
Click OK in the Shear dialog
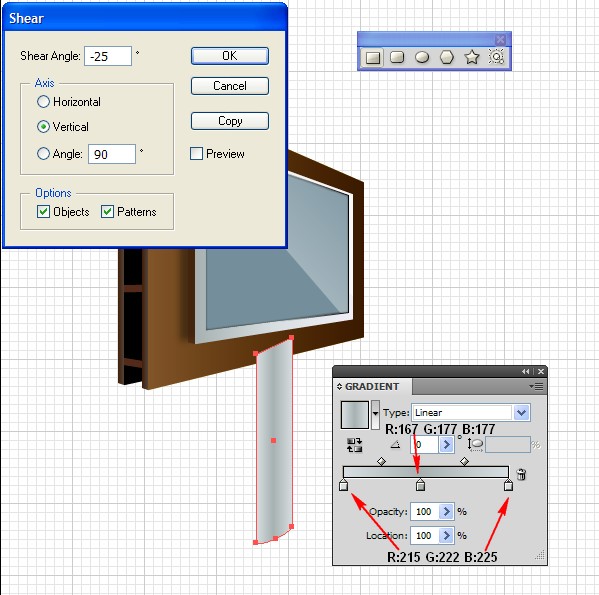pos(230,56)
